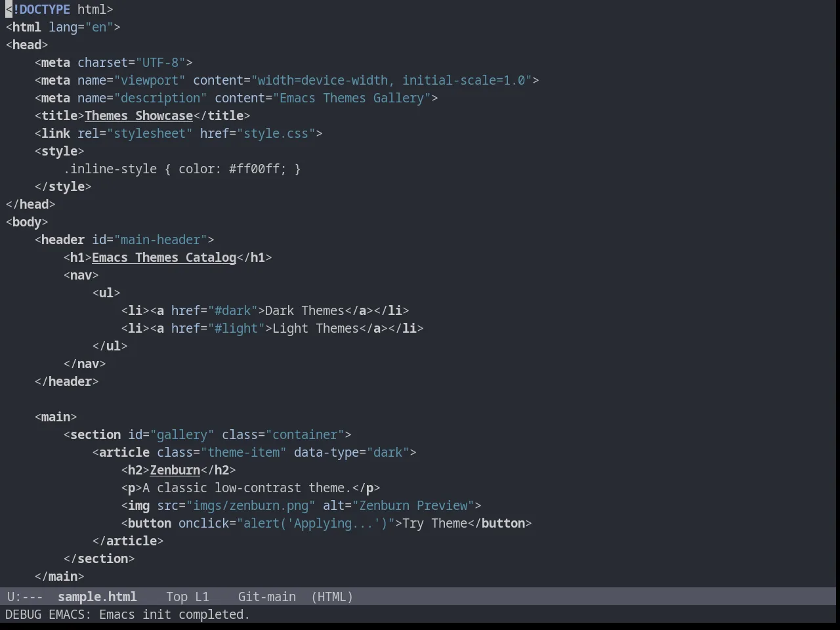Viewport: 840px width, 630px height.
Task: Click the closing head tag
Action: click(x=31, y=204)
